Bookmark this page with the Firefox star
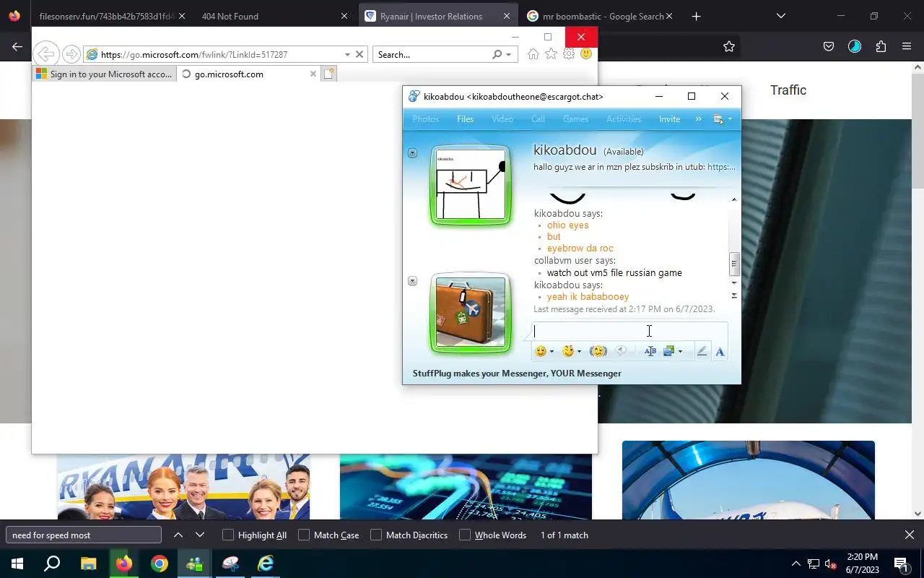This screenshot has width=924, height=578. coord(729,46)
